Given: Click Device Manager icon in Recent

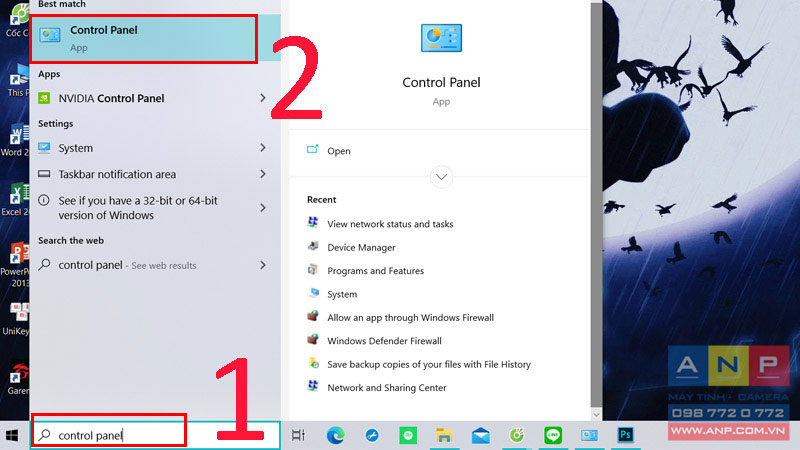Looking at the screenshot, I should tap(313, 246).
